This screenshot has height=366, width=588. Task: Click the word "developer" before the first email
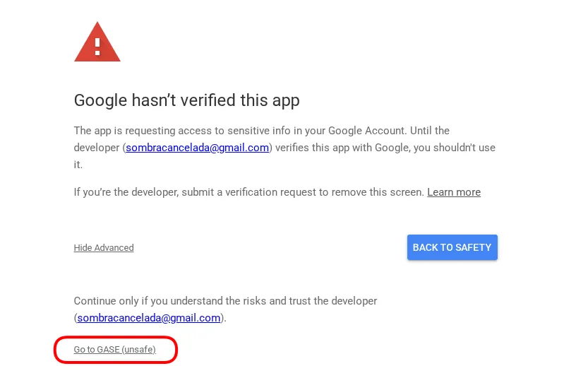(97, 148)
